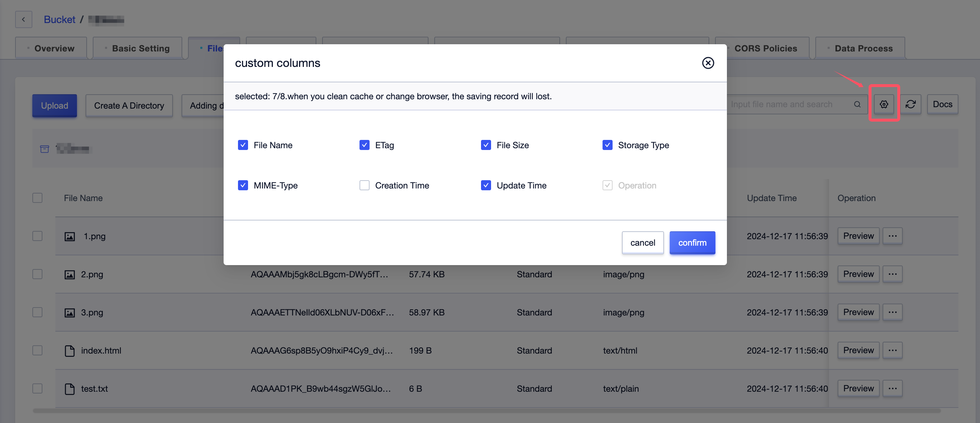Enable the Creation Time column checkbox
Viewport: 980px width, 423px height.
click(x=364, y=185)
